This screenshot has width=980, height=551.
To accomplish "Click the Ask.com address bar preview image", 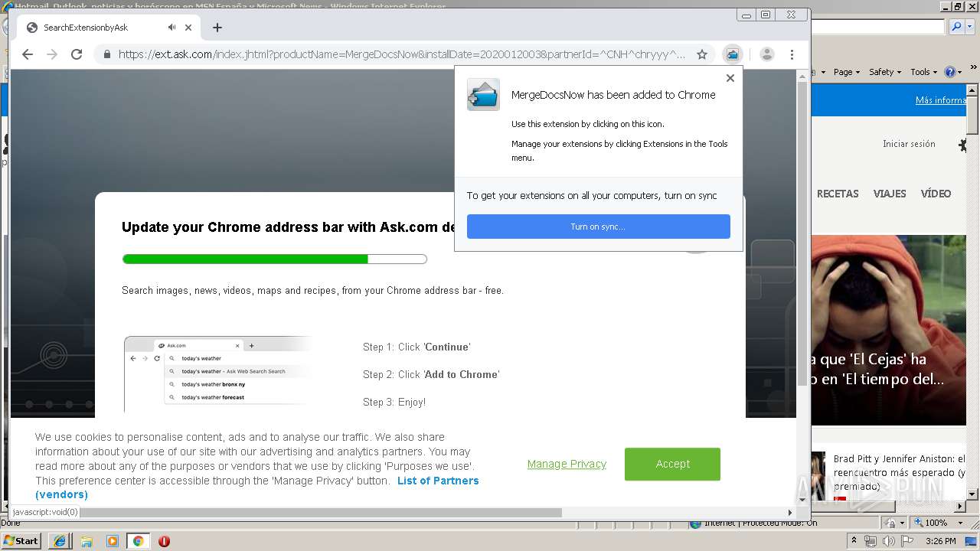I will pos(218,374).
